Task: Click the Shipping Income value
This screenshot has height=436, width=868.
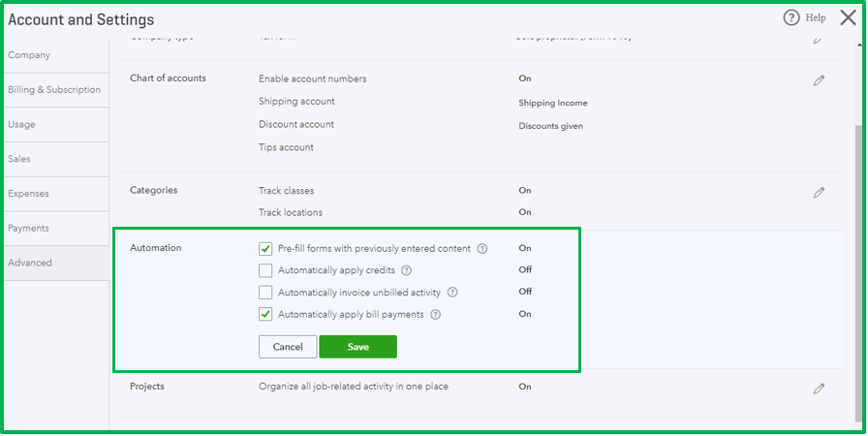Action: 553,103
